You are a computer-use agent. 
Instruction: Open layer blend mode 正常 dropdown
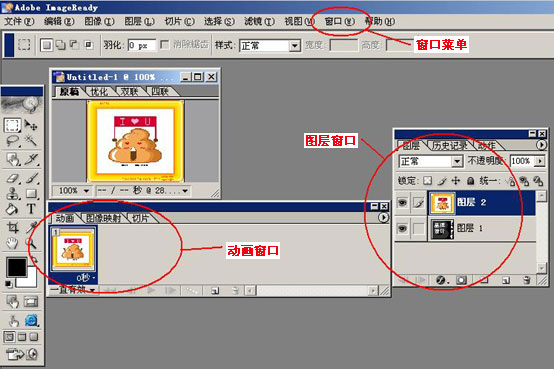point(457,162)
